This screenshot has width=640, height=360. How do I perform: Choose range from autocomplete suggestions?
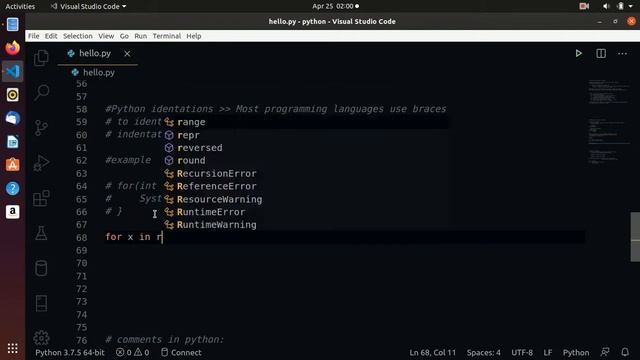(305, 122)
